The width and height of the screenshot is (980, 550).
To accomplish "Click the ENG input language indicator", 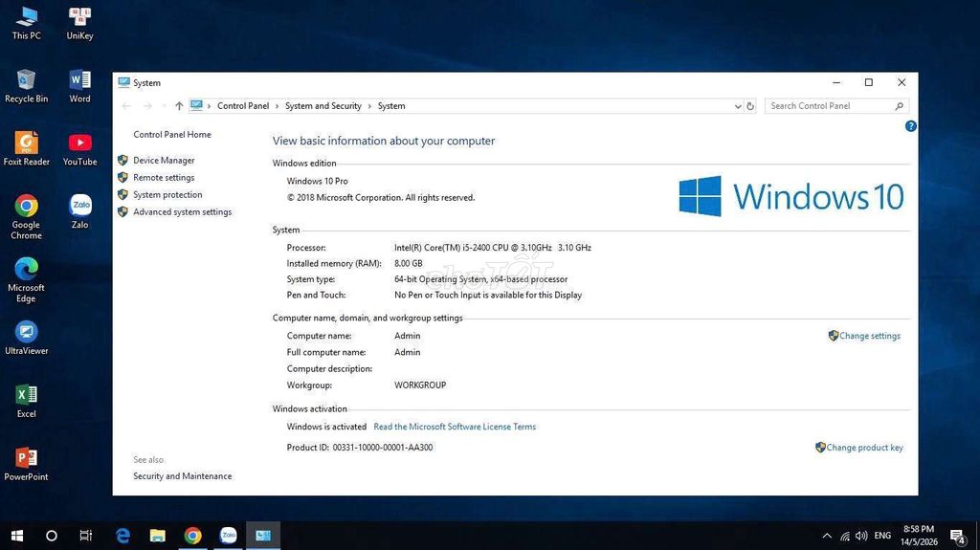I will (882, 536).
